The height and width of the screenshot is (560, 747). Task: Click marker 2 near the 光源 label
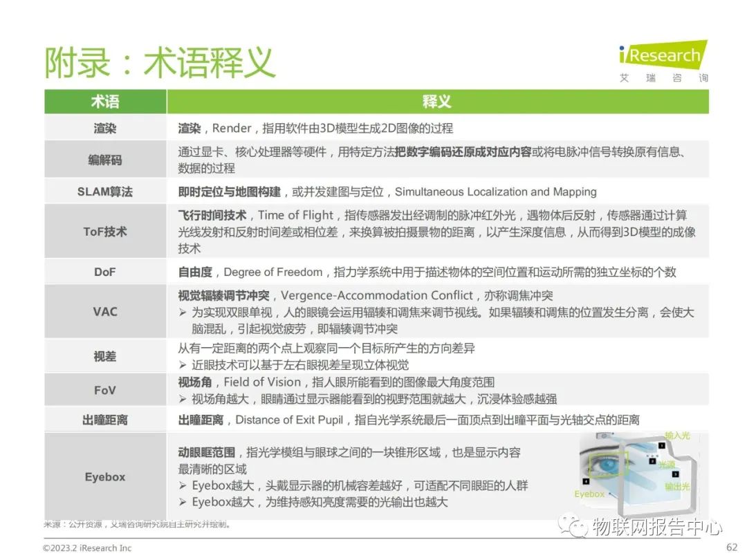pyautogui.click(x=652, y=461)
